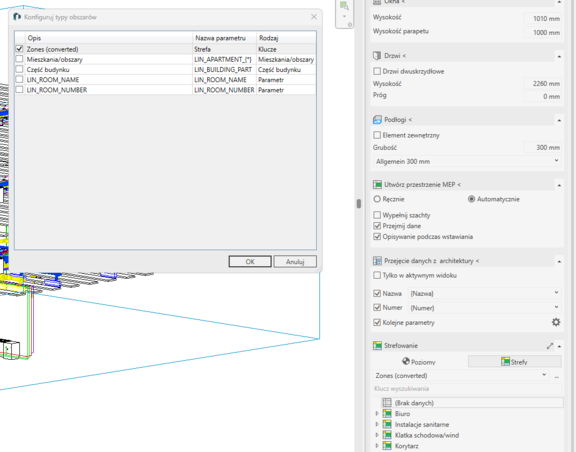
Task: Click the zoom tool icon above the viewport
Action: (x=344, y=6)
